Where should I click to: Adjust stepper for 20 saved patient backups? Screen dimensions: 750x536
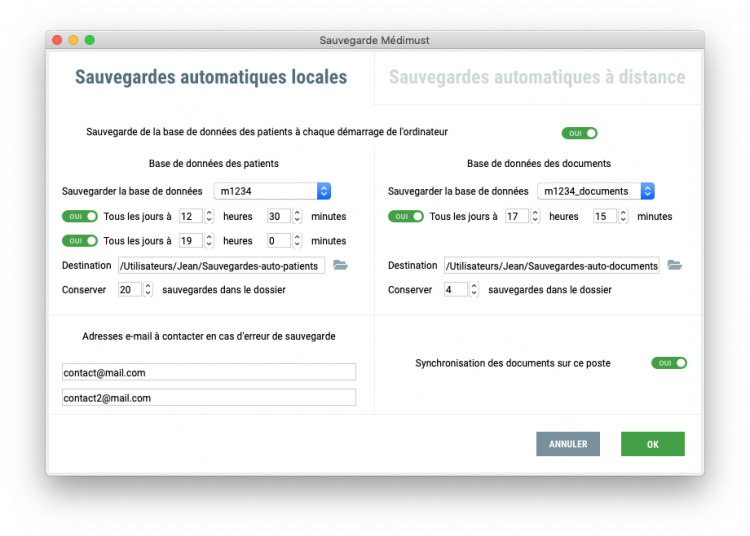click(148, 289)
